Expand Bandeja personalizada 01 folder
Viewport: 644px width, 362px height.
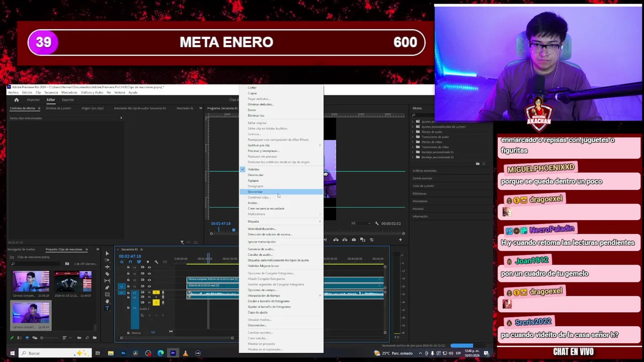413,152
